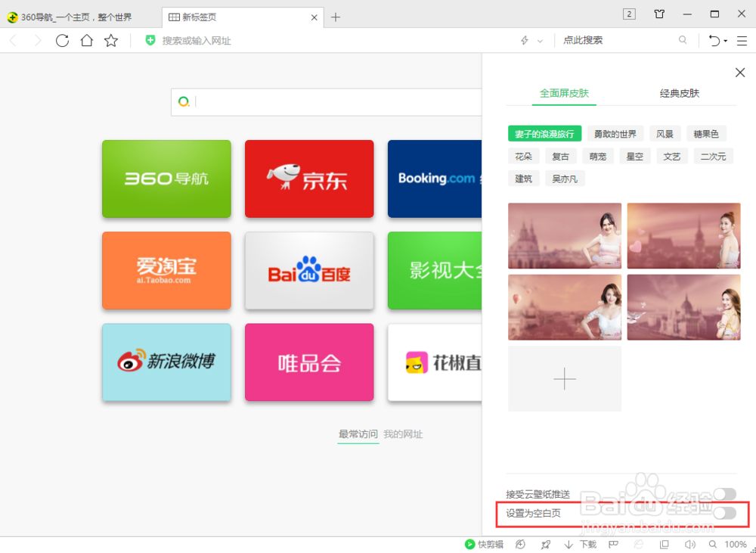Viewport: 756px width, 553px height.
Task: Click the 100% zoom level
Action: (x=736, y=545)
